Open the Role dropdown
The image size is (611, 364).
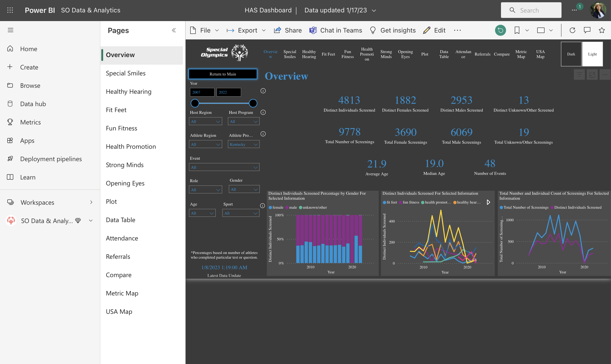click(x=206, y=190)
